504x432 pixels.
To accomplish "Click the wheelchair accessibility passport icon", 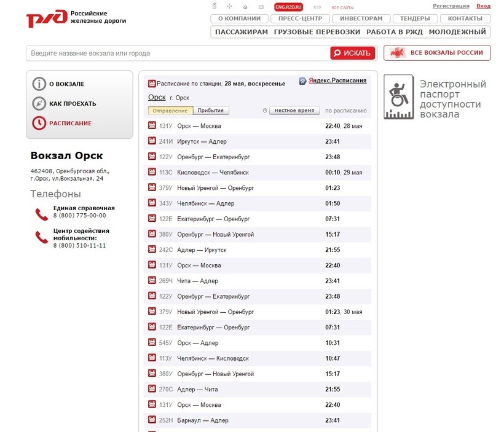I will 398,97.
